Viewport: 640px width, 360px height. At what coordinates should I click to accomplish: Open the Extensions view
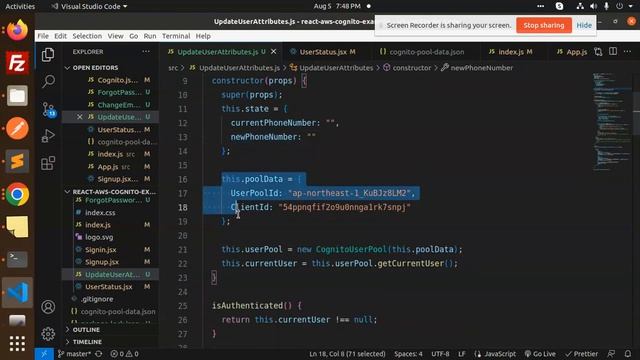[x=48, y=163]
